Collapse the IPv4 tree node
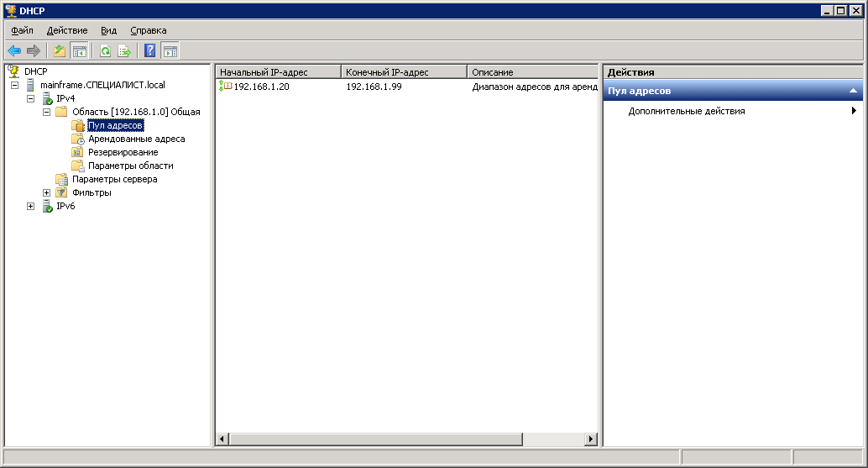This screenshot has height=468, width=868. (x=31, y=98)
